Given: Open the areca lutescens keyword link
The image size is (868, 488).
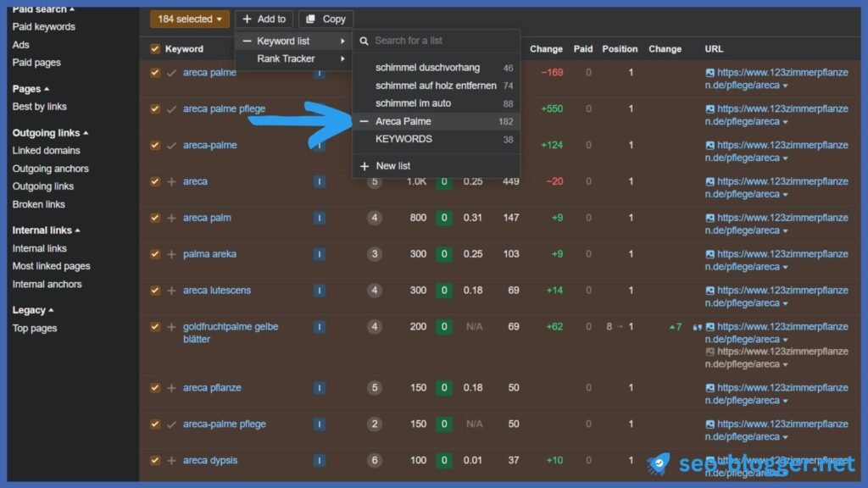Looking at the screenshot, I should pyautogui.click(x=217, y=291).
